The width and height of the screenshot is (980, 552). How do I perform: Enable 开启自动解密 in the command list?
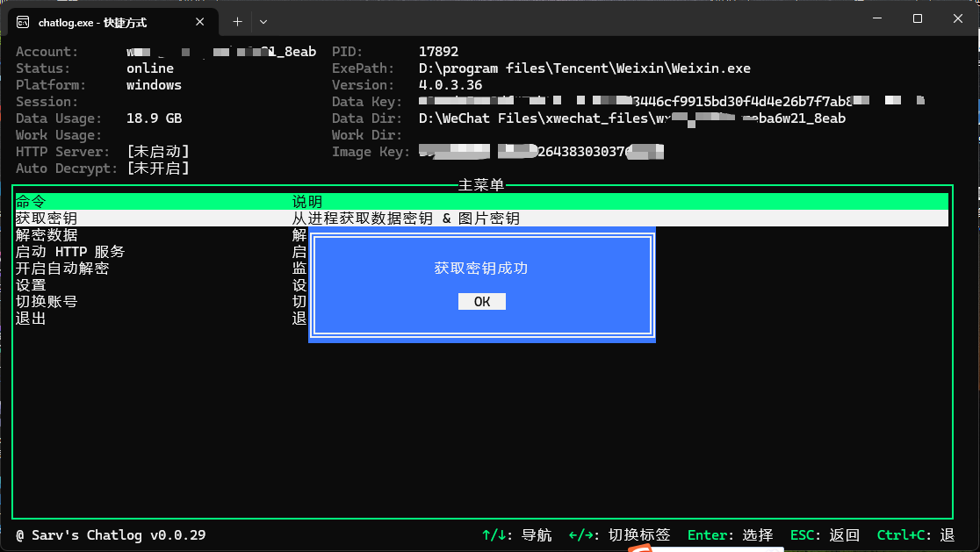62,269
